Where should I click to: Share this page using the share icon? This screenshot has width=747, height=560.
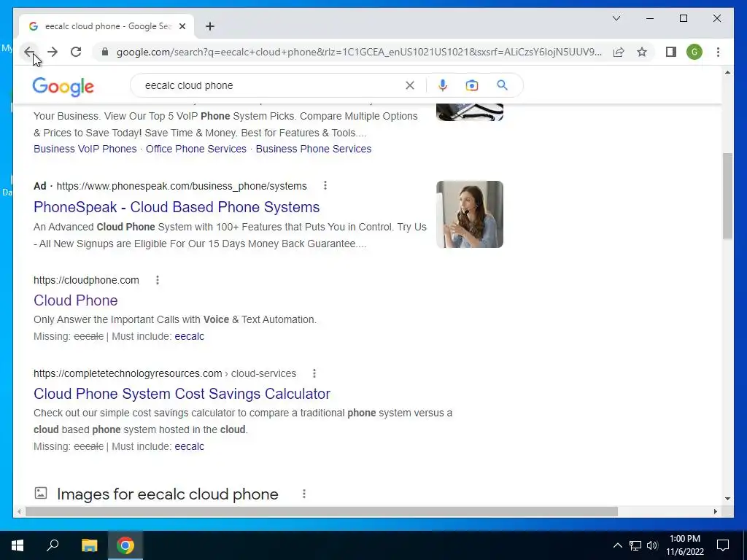[x=619, y=52]
